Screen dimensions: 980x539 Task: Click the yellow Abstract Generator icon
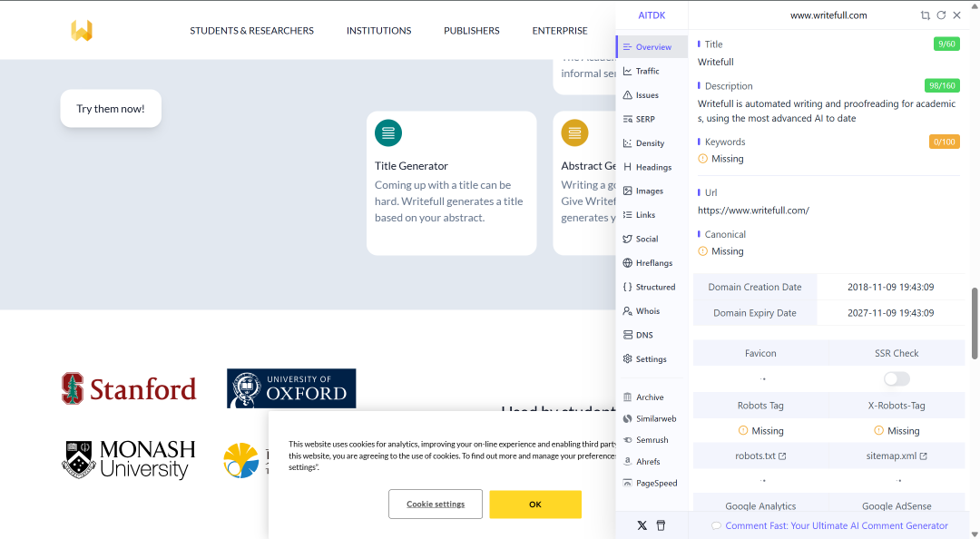tap(574, 132)
